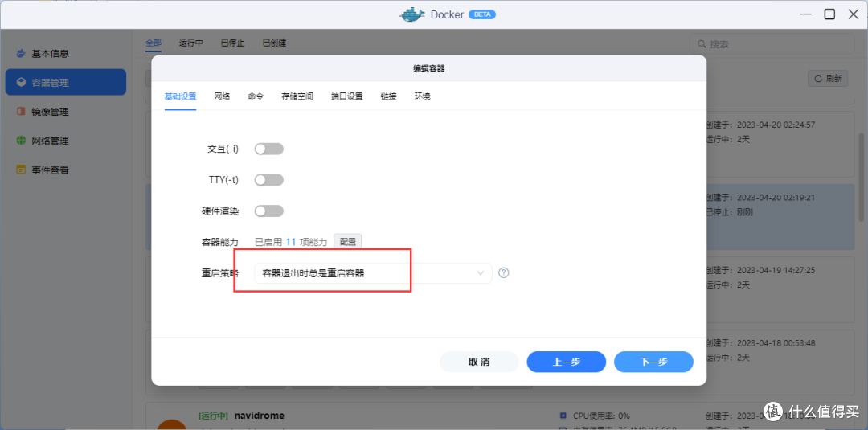Click the 事件查看 calendar icon

tap(21, 170)
